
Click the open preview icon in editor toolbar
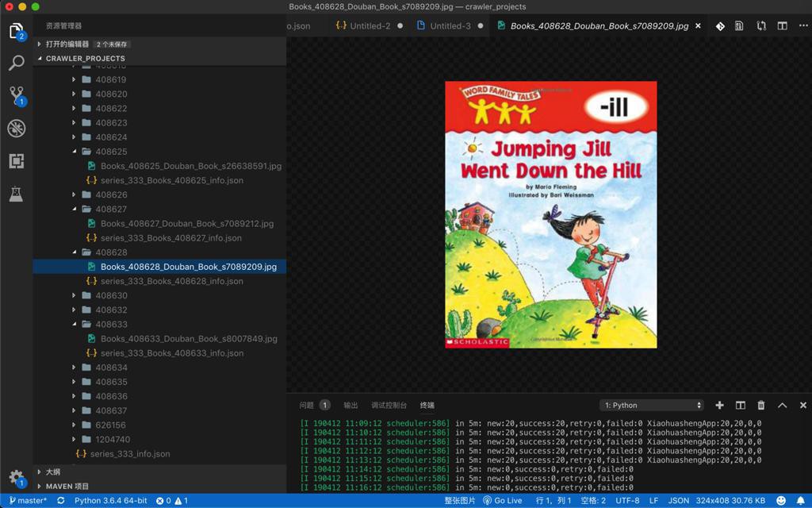(739, 26)
